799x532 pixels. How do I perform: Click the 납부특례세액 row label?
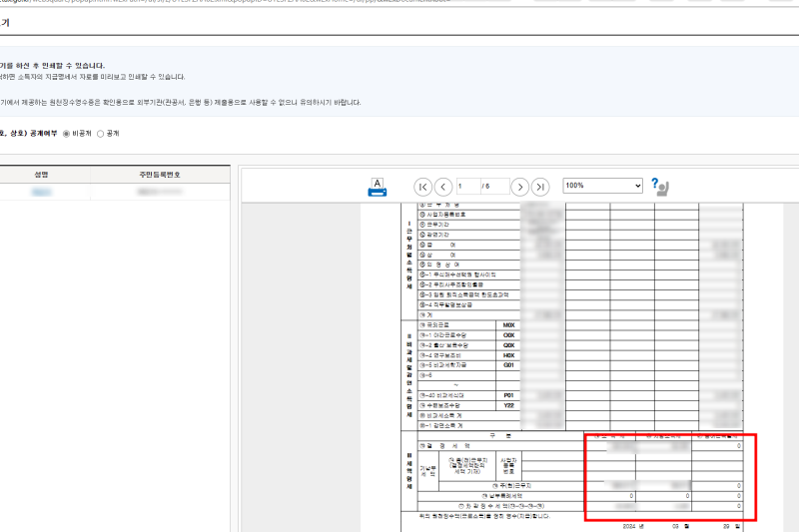click(500, 496)
